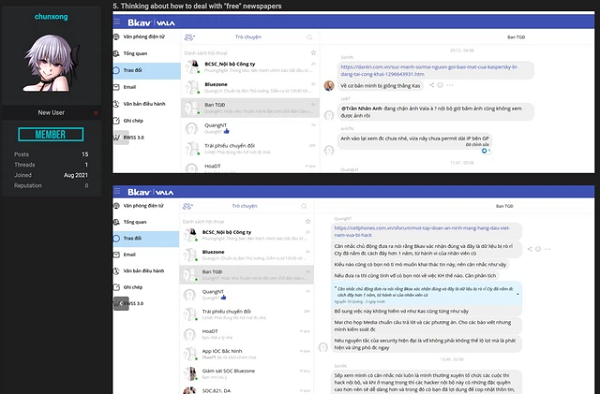Image resolution: width=600 pixels, height=394 pixels.
Task: Toggle the favorites star in upper conversation list
Action: coord(313,52)
